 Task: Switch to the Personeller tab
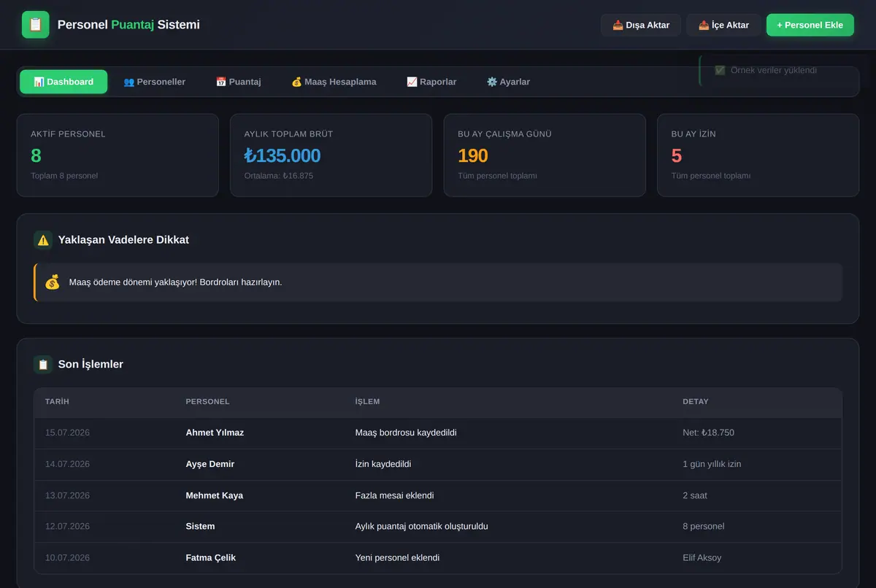point(154,82)
